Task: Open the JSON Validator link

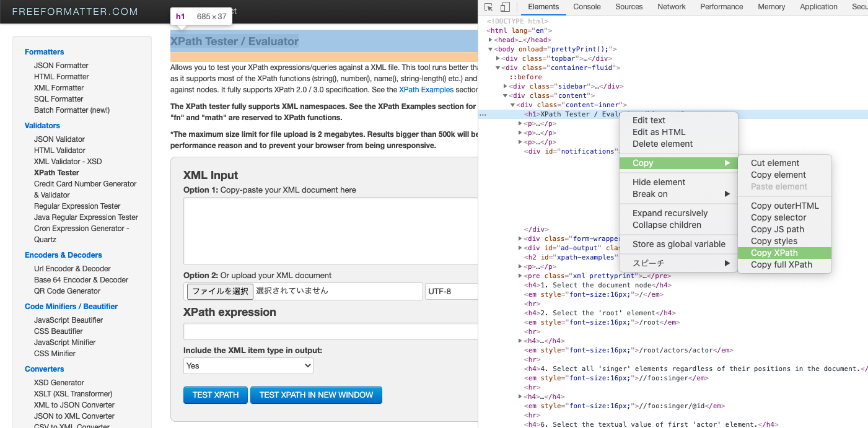Action: click(x=59, y=139)
